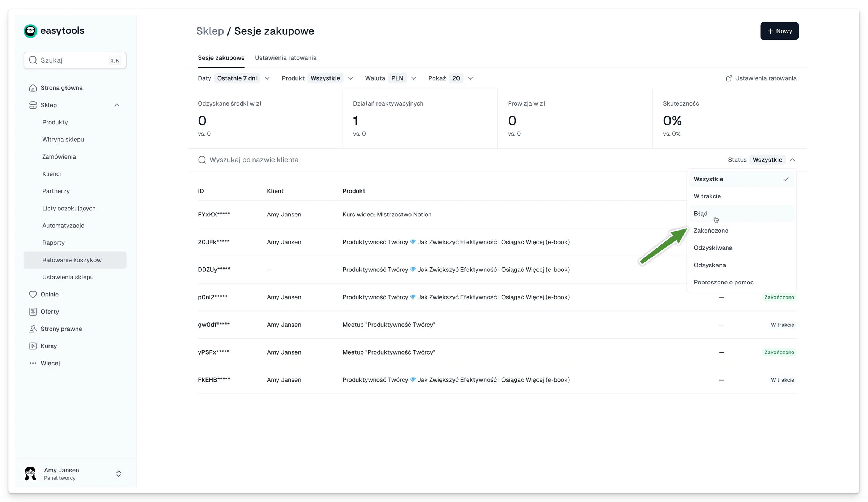Click the easytools logo icon
This screenshot has width=868, height=502.
(30, 31)
